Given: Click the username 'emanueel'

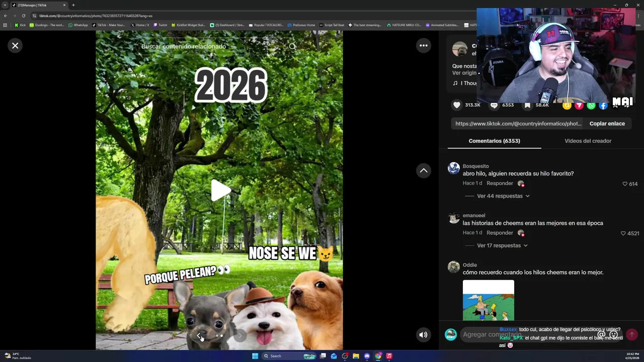Looking at the screenshot, I should pos(474,216).
